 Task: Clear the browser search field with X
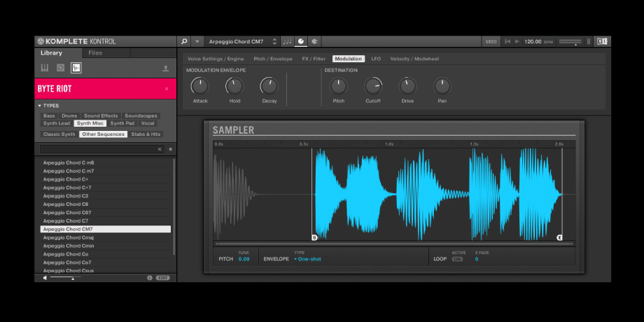pyautogui.click(x=160, y=149)
